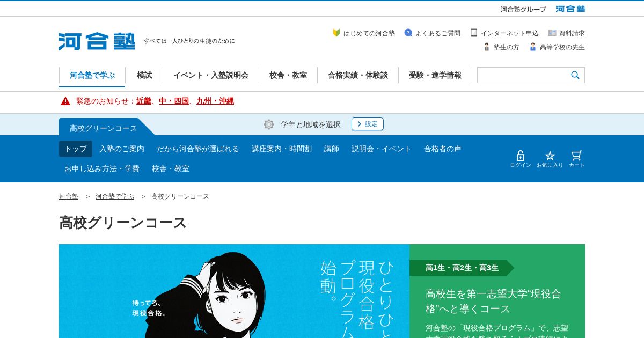Image resolution: width=644 pixels, height=338 pixels.
Task: Click the magnifier search icon
Action: 575,75
